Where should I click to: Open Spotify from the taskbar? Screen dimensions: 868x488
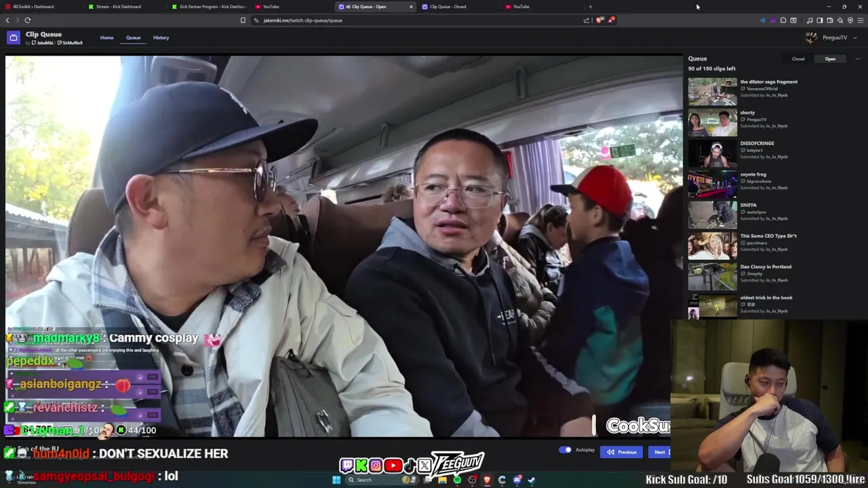(457, 480)
